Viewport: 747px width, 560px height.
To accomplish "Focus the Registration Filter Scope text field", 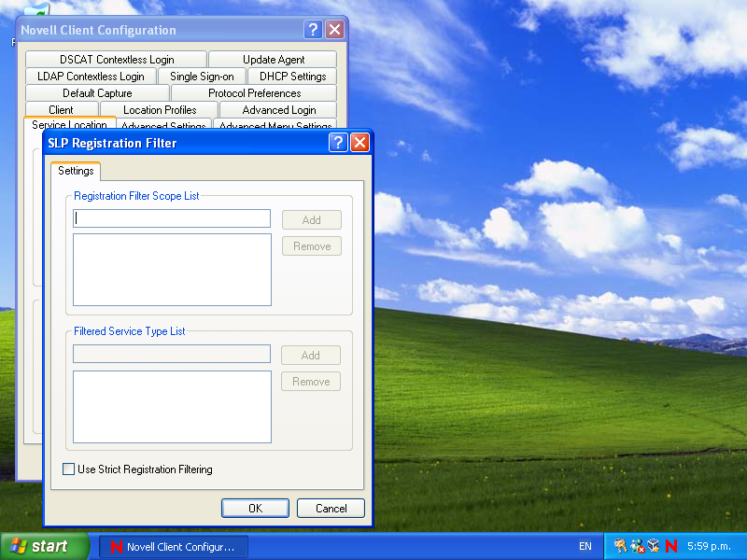I will coord(172,218).
